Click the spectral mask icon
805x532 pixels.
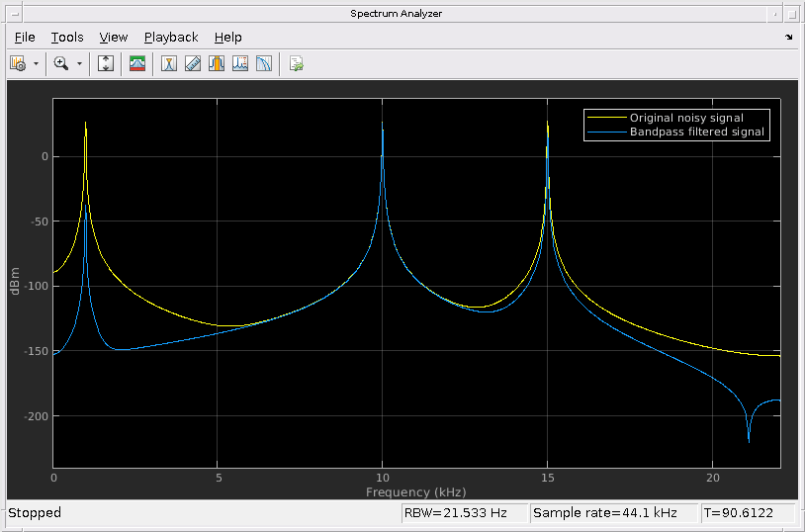tap(137, 64)
